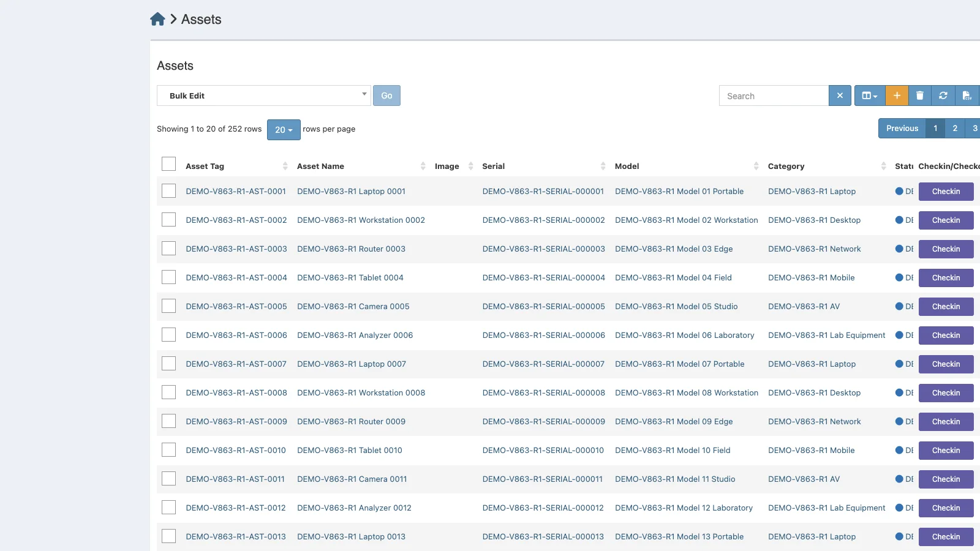Open asset DEMO-V863-R1 Camera 0011
980x551 pixels.
coord(352,479)
